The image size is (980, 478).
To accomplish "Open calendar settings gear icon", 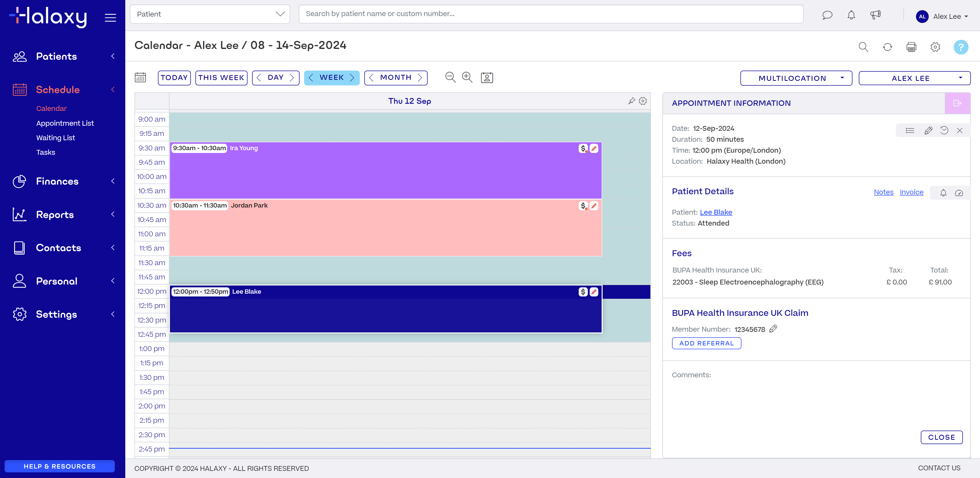I will [935, 47].
